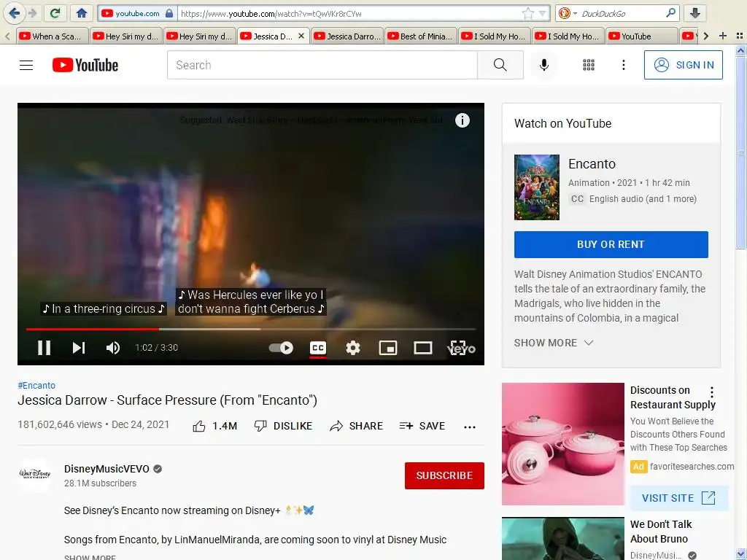Screen dimensions: 747x560
Task: Open the search engine selector dropdown arrow
Action: click(x=576, y=13)
